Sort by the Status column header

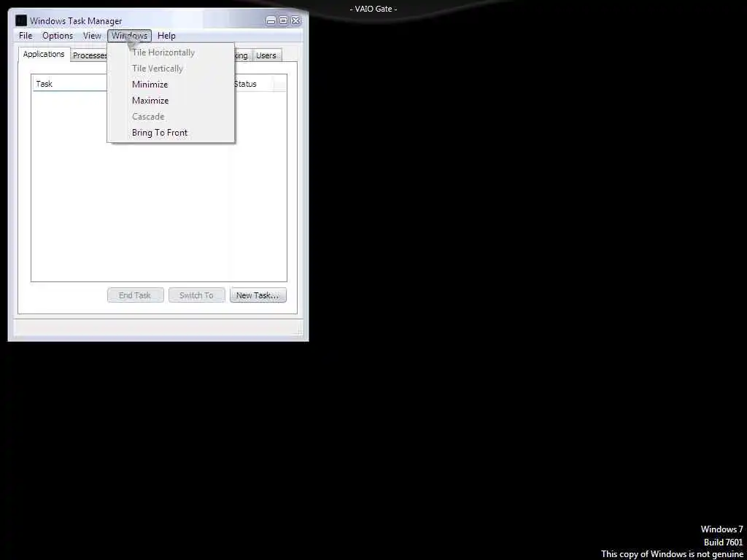click(252, 85)
